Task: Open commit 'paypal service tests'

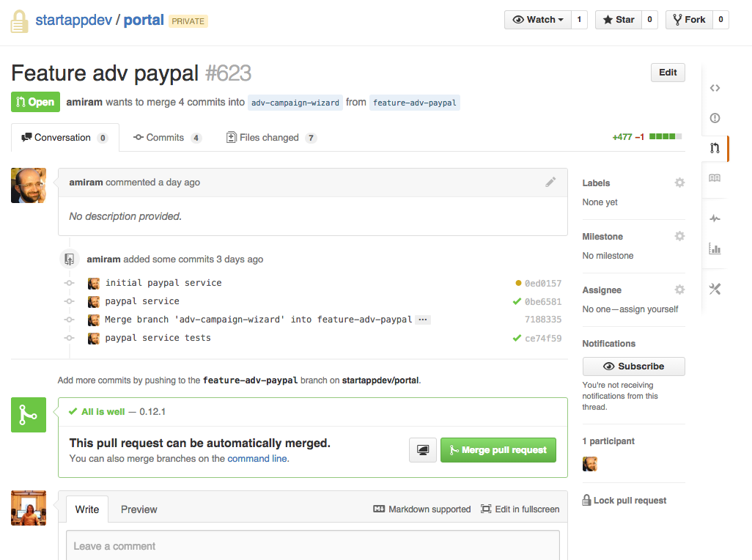Action: point(158,337)
